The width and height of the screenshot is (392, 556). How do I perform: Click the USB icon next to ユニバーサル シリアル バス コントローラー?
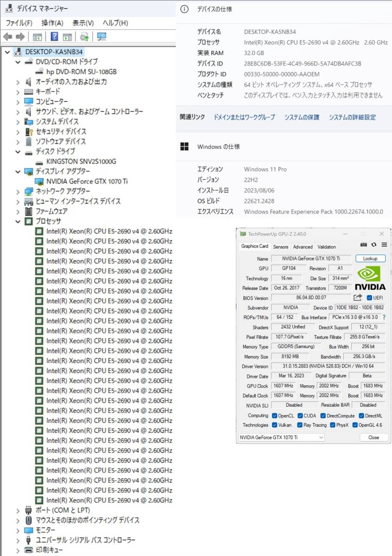[x=29, y=540]
